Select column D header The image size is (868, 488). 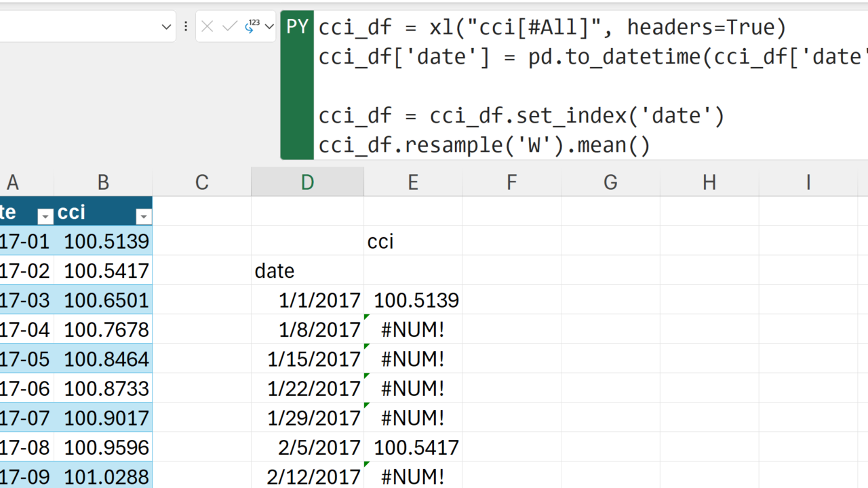click(x=307, y=182)
